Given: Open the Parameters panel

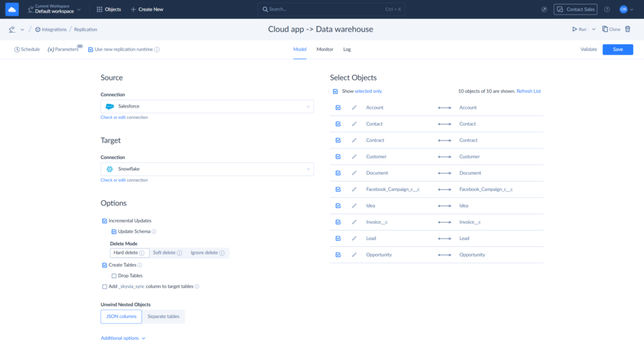Looking at the screenshot, I should tap(64, 49).
